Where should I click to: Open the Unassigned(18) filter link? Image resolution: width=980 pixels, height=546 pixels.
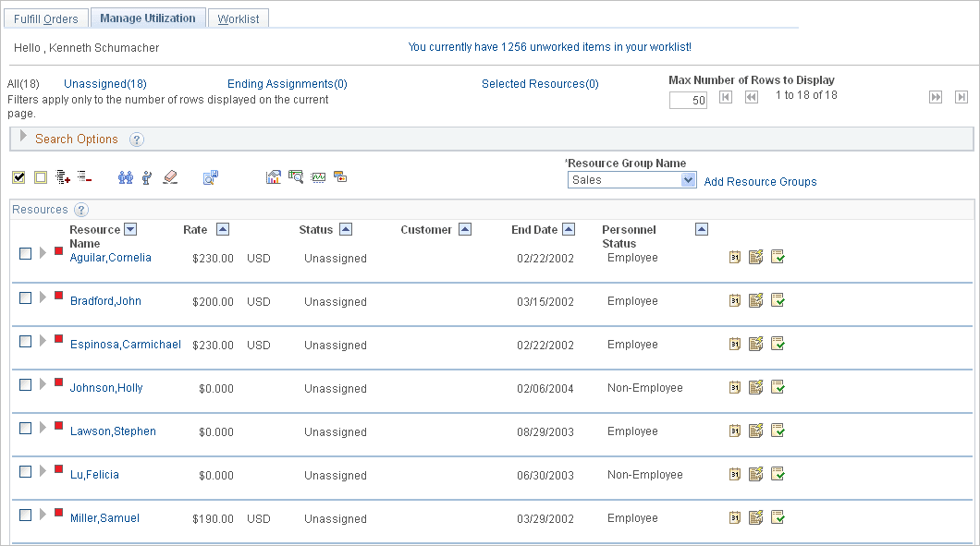[104, 83]
